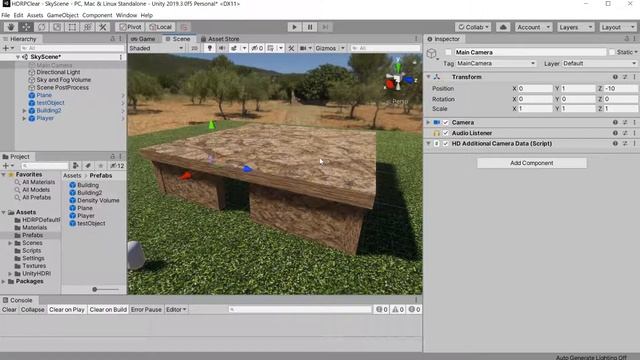Select the Scale tool
Viewport: 640px width, 360px height.
[57, 27]
